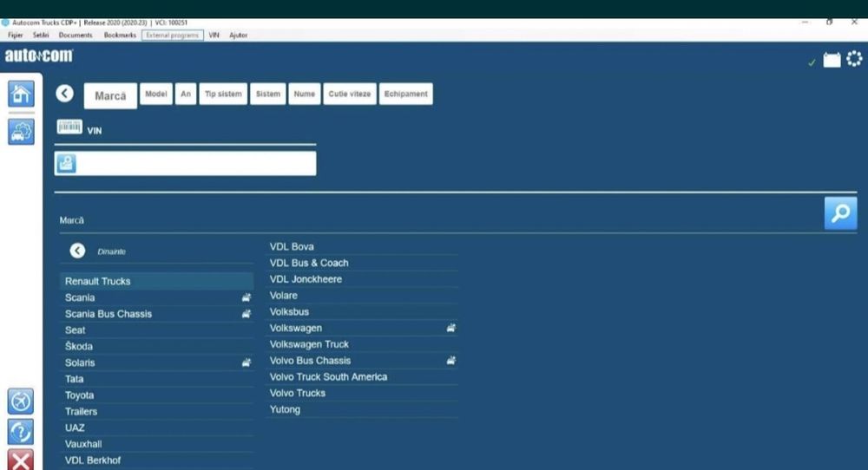The height and width of the screenshot is (470, 868).
Task: Choose Volvo Truck South America
Action: (x=361, y=377)
